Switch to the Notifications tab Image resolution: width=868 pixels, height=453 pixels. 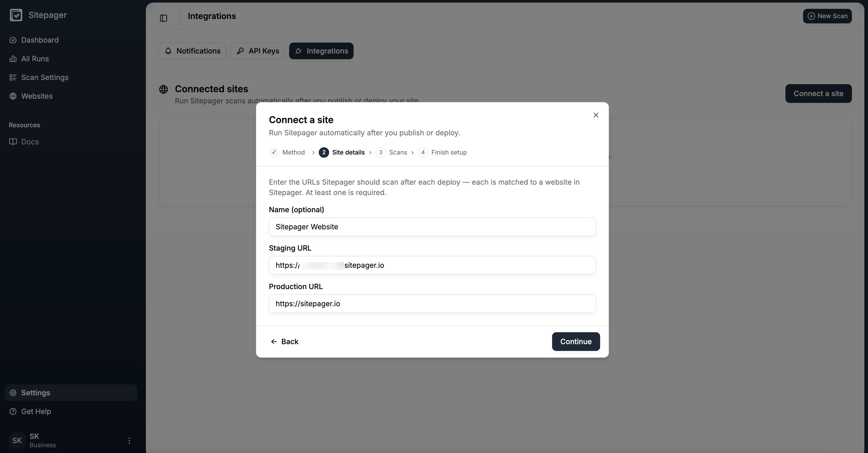pyautogui.click(x=192, y=51)
